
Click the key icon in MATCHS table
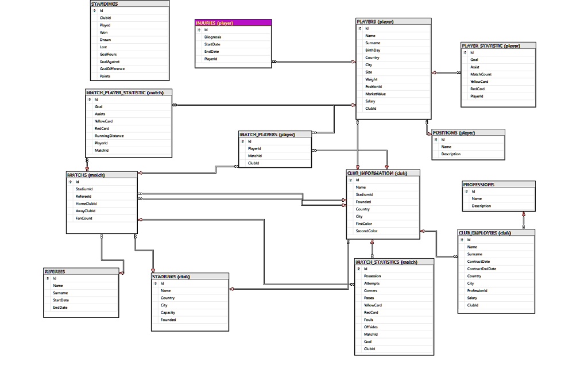click(x=70, y=182)
